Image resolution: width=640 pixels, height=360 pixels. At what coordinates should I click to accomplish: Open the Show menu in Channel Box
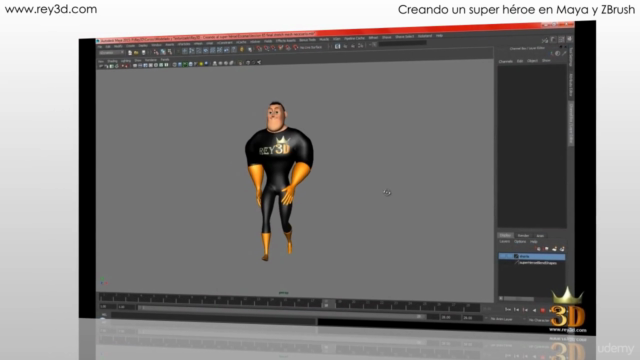click(x=546, y=60)
